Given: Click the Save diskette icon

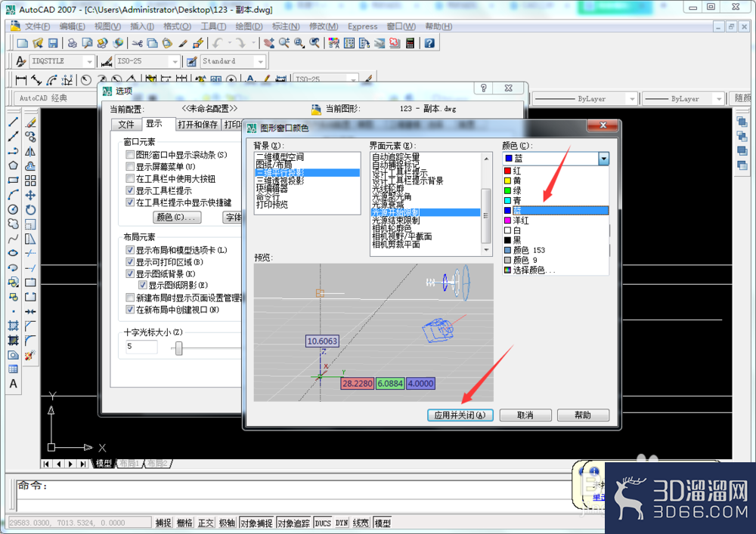Looking at the screenshot, I should 53,43.
